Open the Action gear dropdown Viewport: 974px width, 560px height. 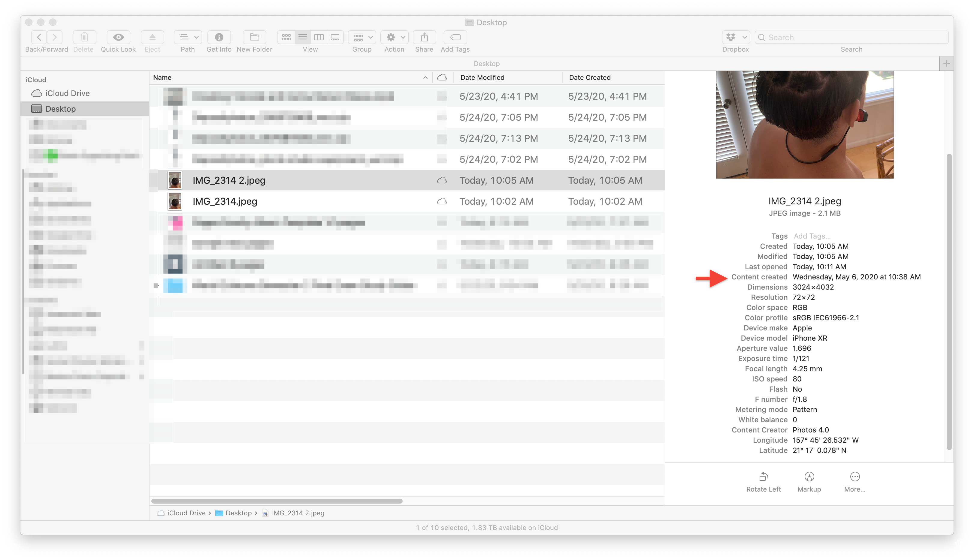(394, 37)
